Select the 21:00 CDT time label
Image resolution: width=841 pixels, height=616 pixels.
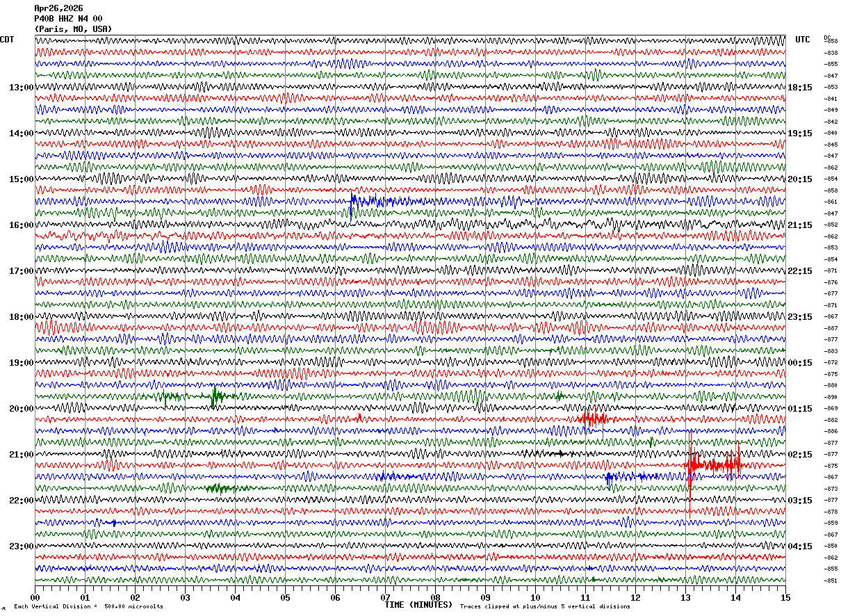tap(22, 455)
